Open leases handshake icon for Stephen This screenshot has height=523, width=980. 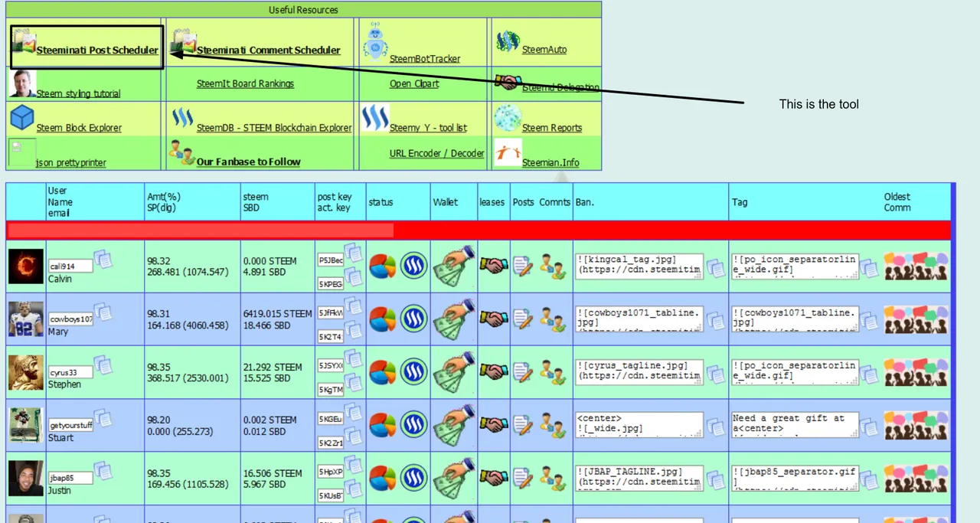(x=494, y=371)
